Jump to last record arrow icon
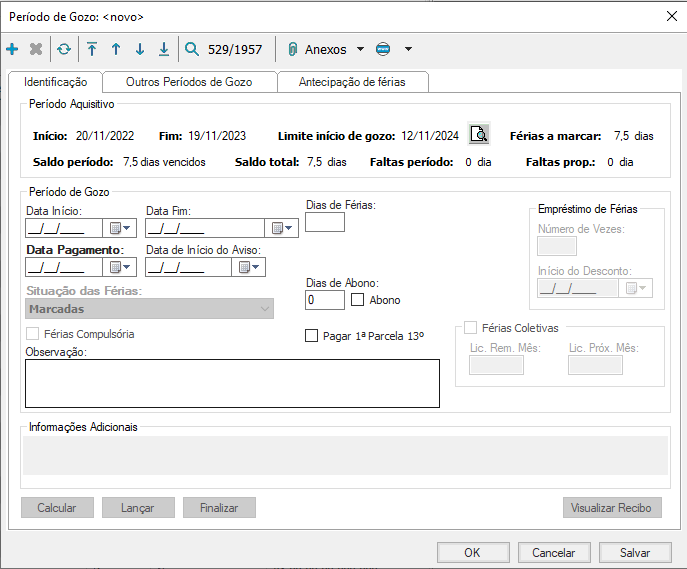The width and height of the screenshot is (687, 569). (x=164, y=49)
